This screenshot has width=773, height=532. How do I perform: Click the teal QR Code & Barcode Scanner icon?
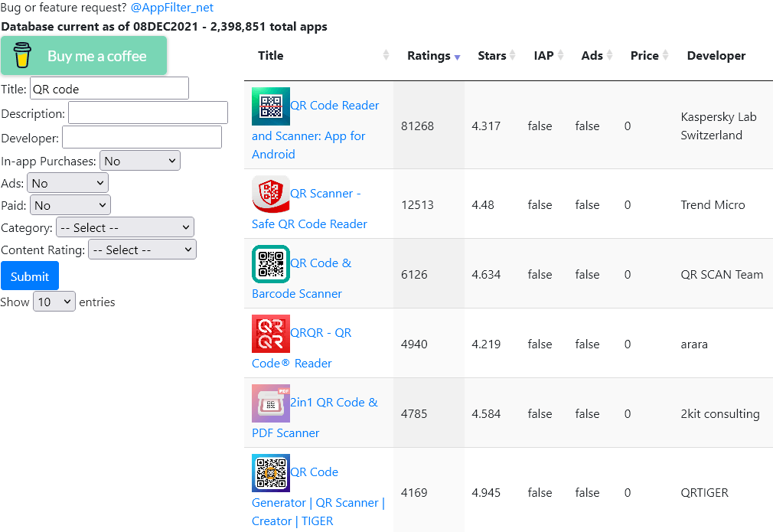pyautogui.click(x=270, y=264)
